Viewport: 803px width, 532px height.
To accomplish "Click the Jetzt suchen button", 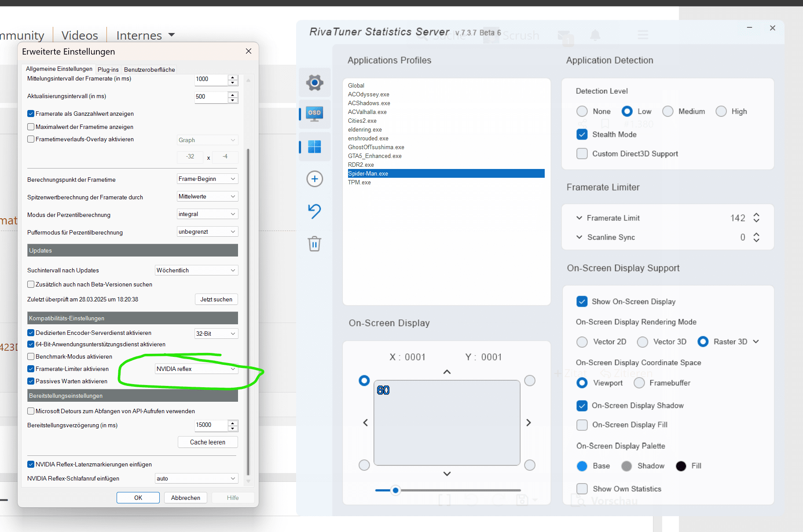I will [216, 299].
